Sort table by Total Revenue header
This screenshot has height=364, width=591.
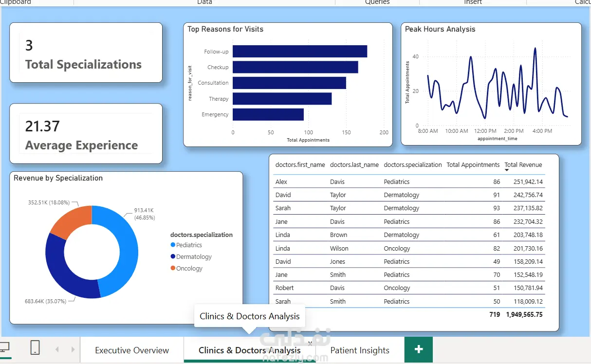click(x=523, y=165)
